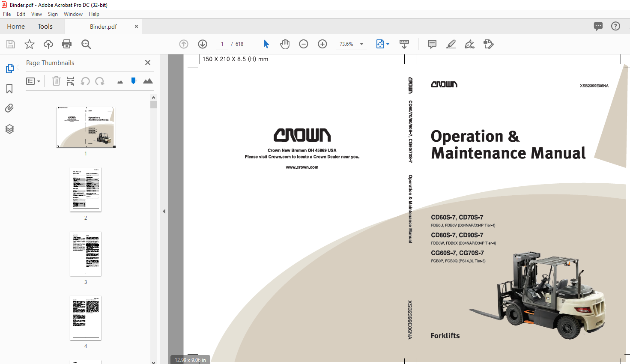630x364 pixels.
Task: Click the thumbnails scrollbar up arrow
Action: pos(153,98)
